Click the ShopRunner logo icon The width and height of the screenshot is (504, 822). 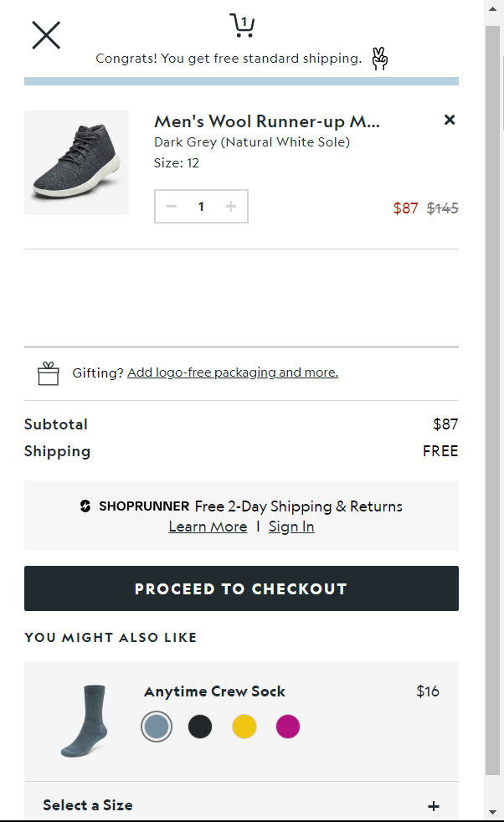pyautogui.click(x=85, y=506)
